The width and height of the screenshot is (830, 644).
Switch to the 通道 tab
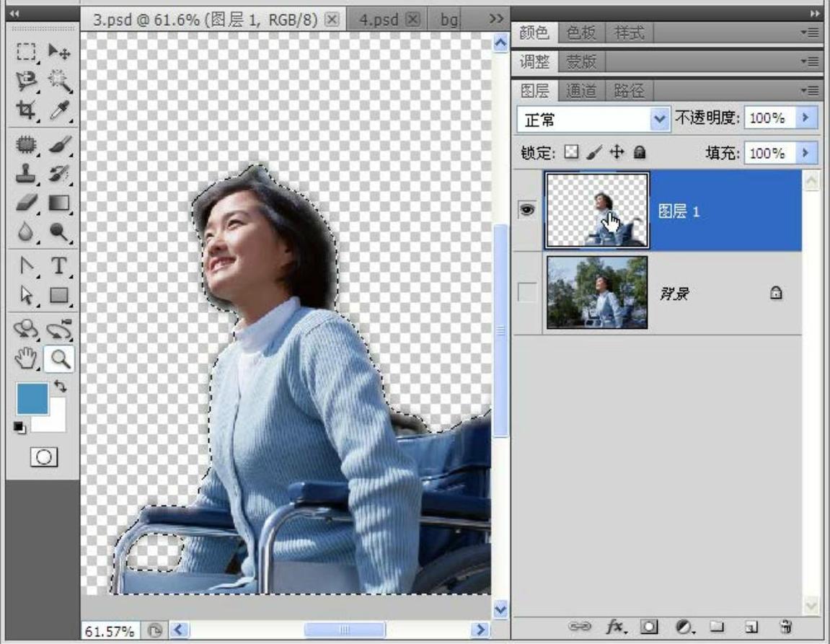pyautogui.click(x=580, y=91)
